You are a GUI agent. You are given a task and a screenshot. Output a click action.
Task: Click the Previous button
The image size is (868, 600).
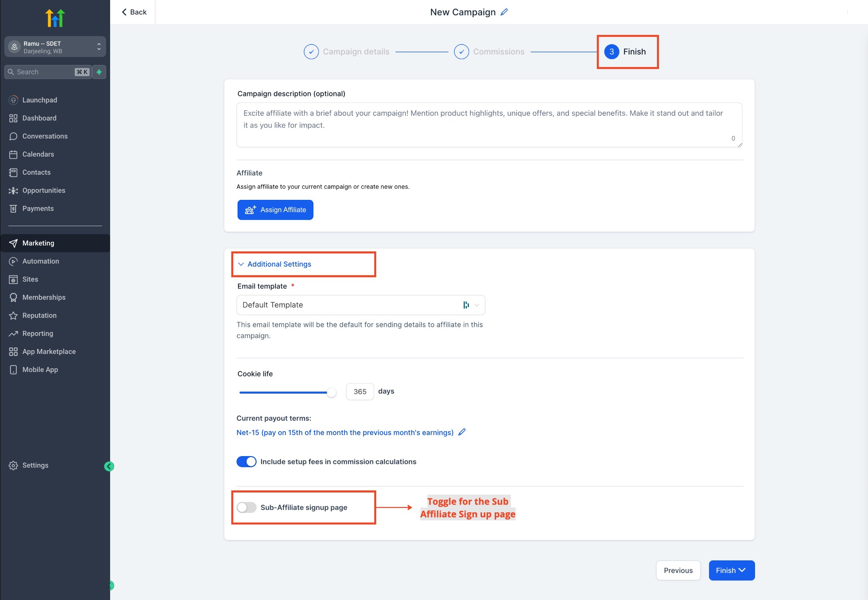[x=678, y=570]
